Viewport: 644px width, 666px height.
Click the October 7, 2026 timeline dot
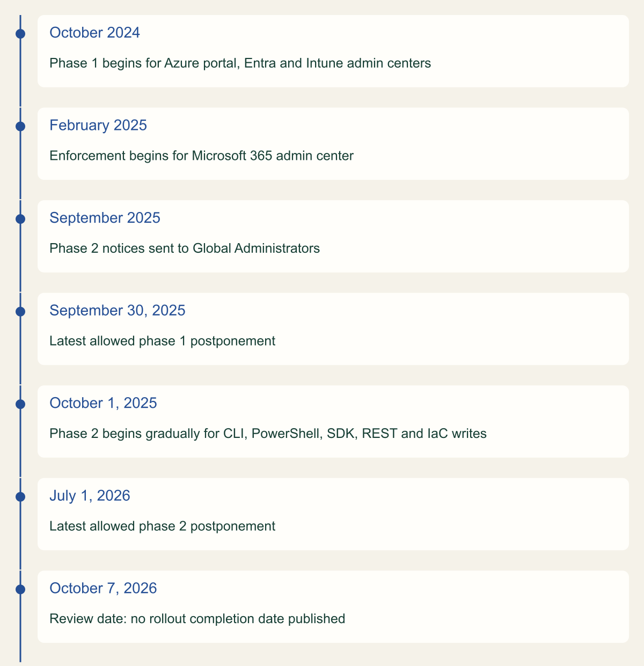coord(20,589)
